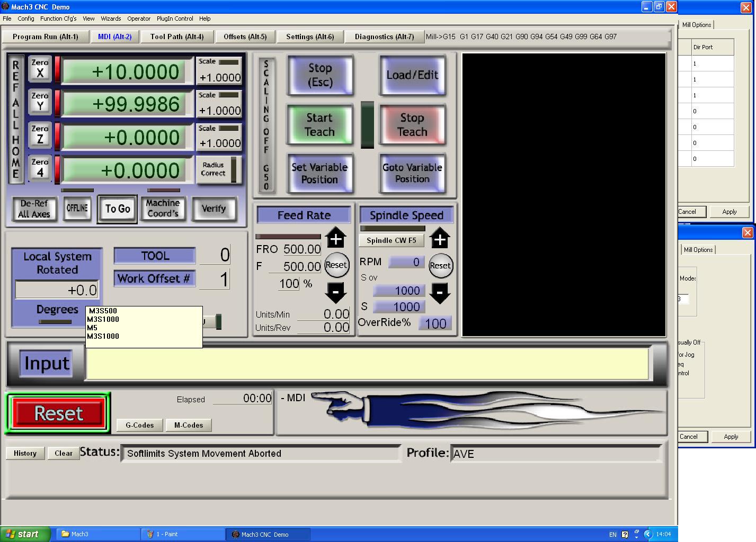The height and width of the screenshot is (542, 756).
Task: Open the Operator menu
Action: (x=139, y=19)
